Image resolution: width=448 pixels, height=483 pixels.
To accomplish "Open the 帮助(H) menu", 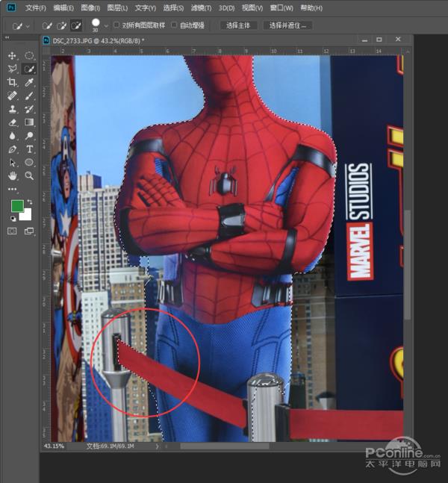I will click(311, 7).
